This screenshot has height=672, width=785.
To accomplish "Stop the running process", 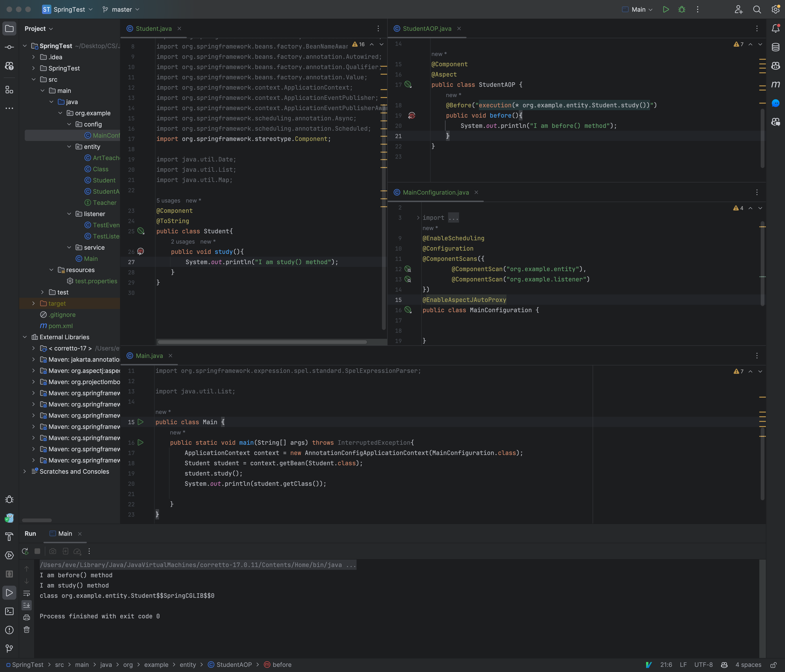I will (x=37, y=551).
